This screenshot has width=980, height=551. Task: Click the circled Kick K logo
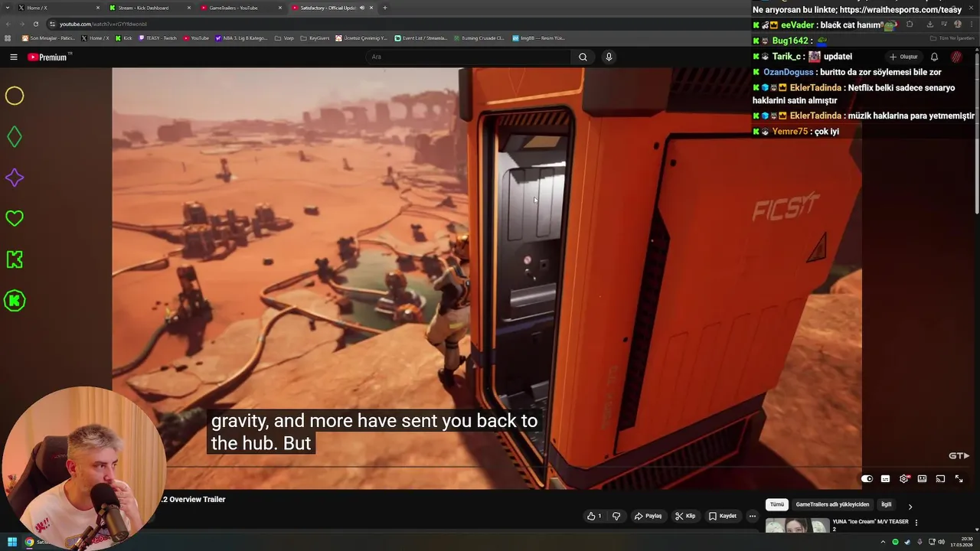(x=15, y=301)
